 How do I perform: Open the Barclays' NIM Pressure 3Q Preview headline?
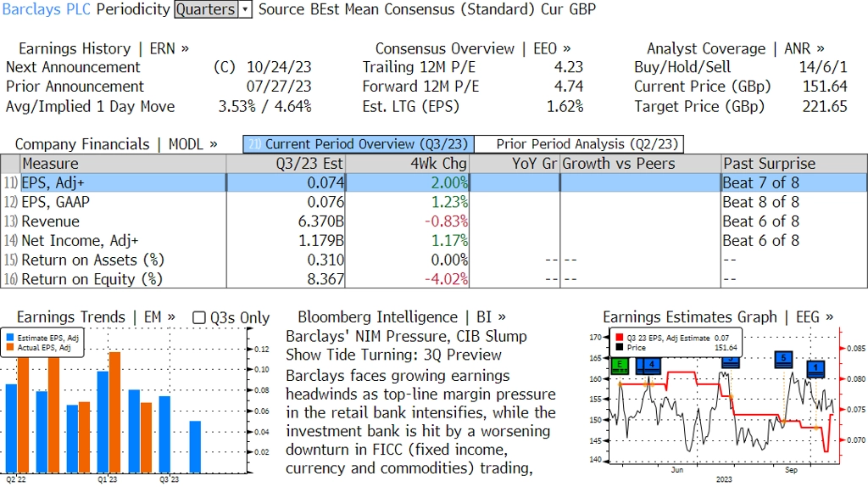[406, 345]
